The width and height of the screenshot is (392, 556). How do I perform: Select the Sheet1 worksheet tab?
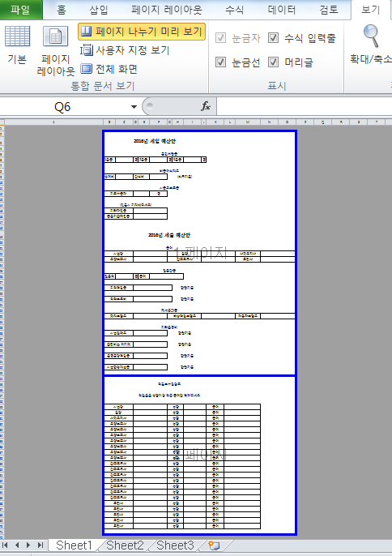pyautogui.click(x=74, y=545)
